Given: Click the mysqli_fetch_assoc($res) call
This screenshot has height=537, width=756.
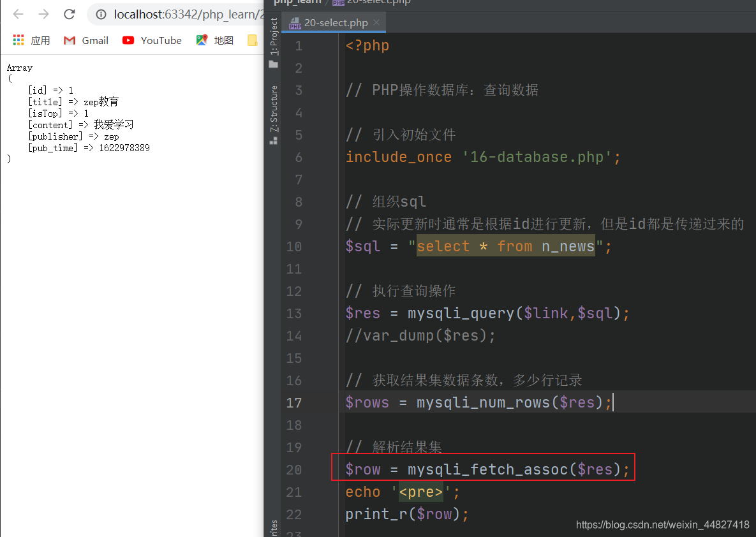Looking at the screenshot, I should pyautogui.click(x=514, y=469).
